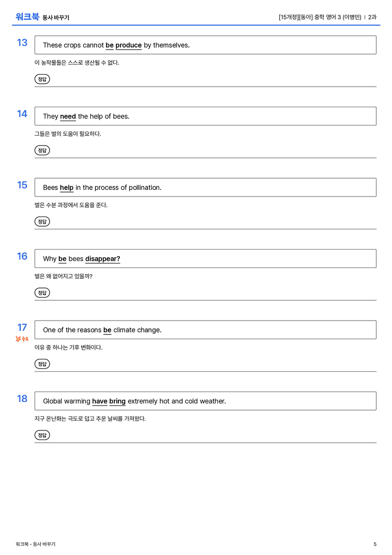392x555 pixels.
Task: Click the 정답 badge under question 13
Action: [x=42, y=79]
